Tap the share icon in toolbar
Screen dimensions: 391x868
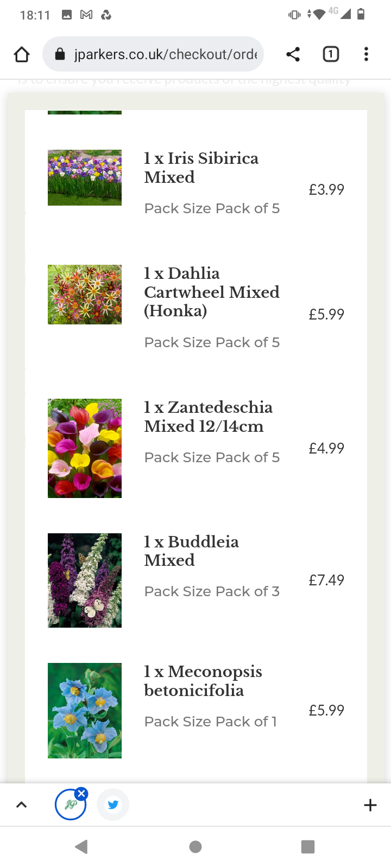tap(293, 54)
